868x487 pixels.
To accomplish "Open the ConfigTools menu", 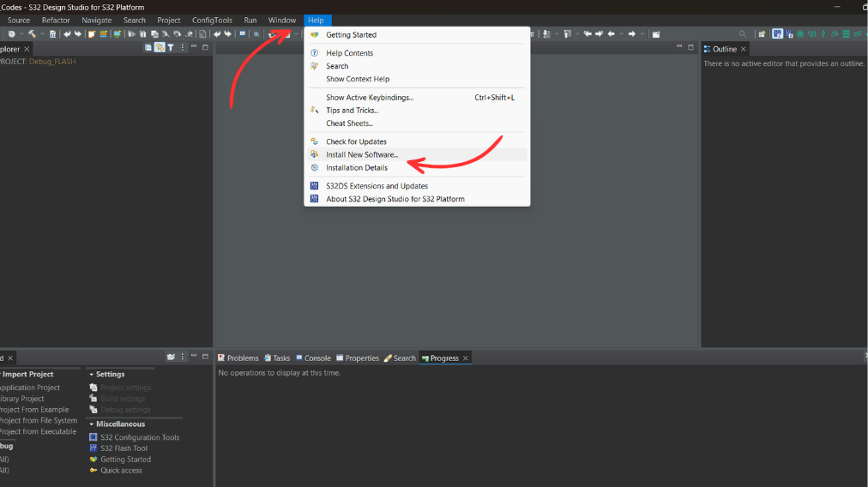I will point(212,21).
